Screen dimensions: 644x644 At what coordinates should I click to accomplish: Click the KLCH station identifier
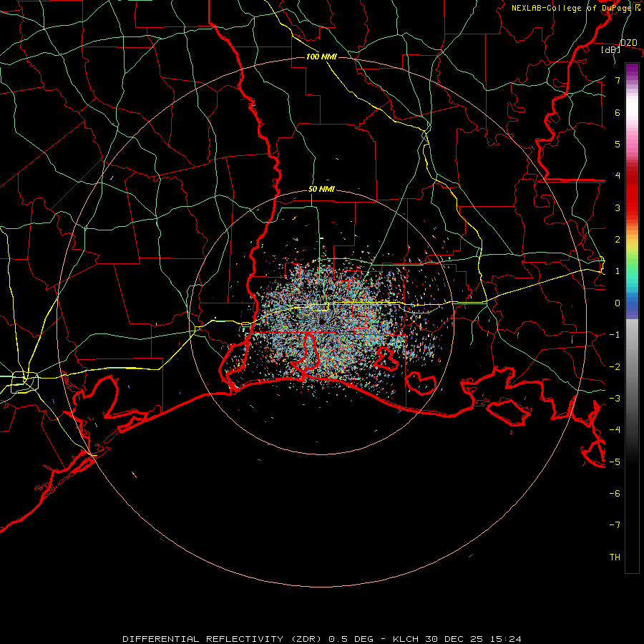(406, 639)
